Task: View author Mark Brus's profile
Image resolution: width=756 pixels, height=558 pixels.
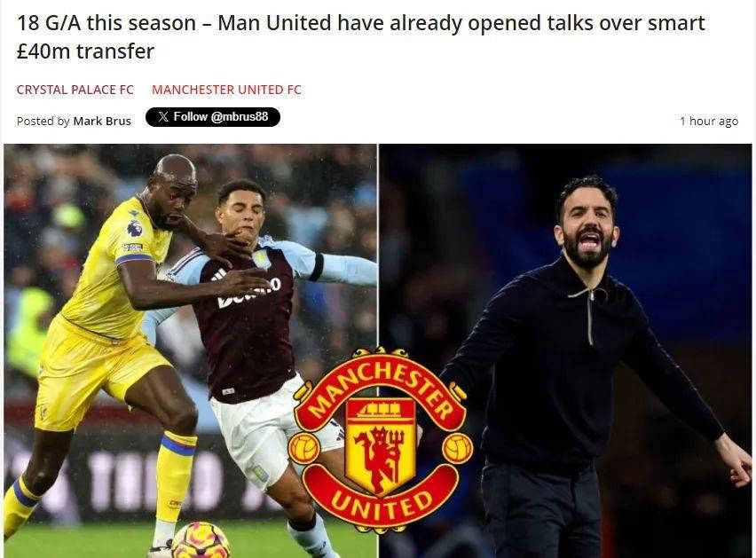Action: [x=102, y=121]
